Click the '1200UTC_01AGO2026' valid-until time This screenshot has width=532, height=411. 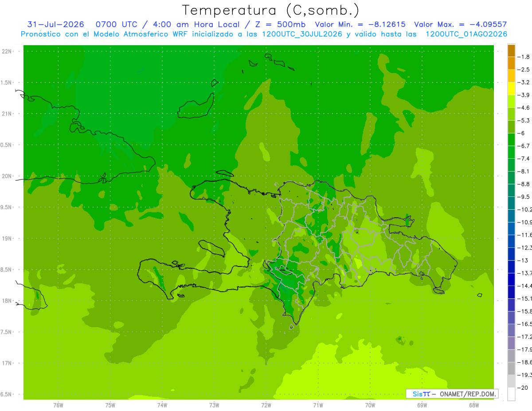point(466,34)
